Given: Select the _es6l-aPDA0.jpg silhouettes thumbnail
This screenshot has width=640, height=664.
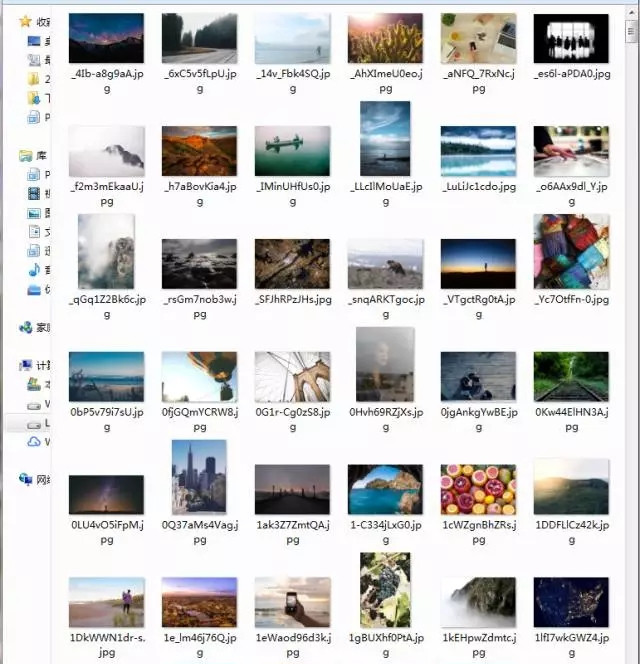Looking at the screenshot, I should point(571,38).
